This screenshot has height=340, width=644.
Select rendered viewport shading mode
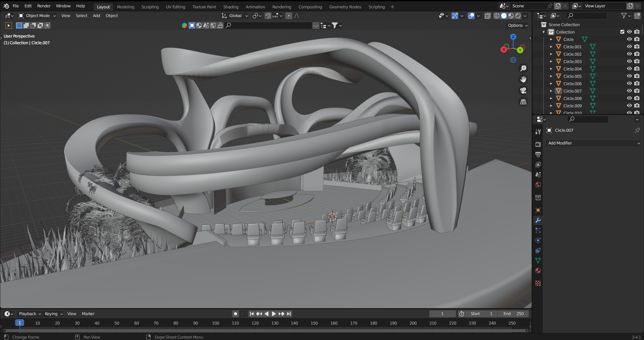(x=518, y=16)
